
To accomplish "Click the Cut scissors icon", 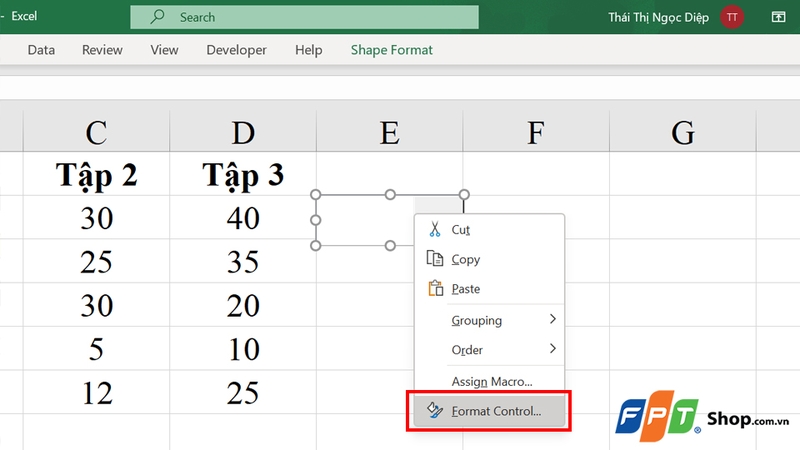I will (435, 230).
